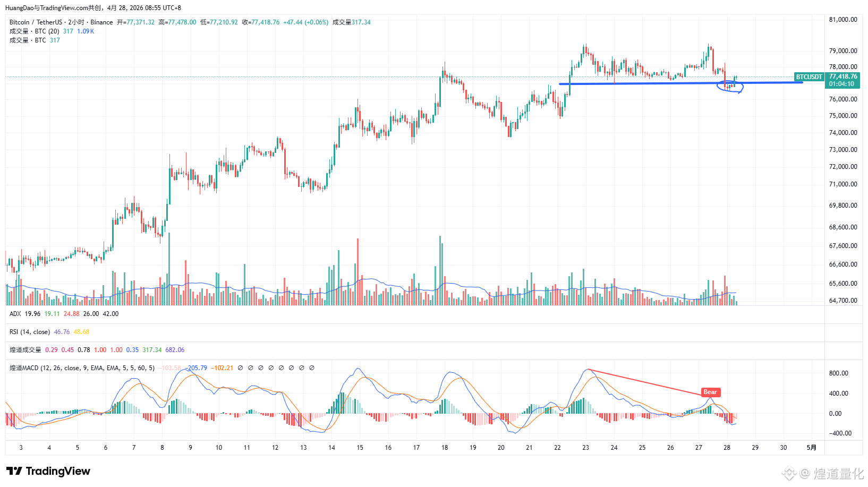Screen dimensions: 868x487
Task: Select the ADX indicator label
Action: 15,314
